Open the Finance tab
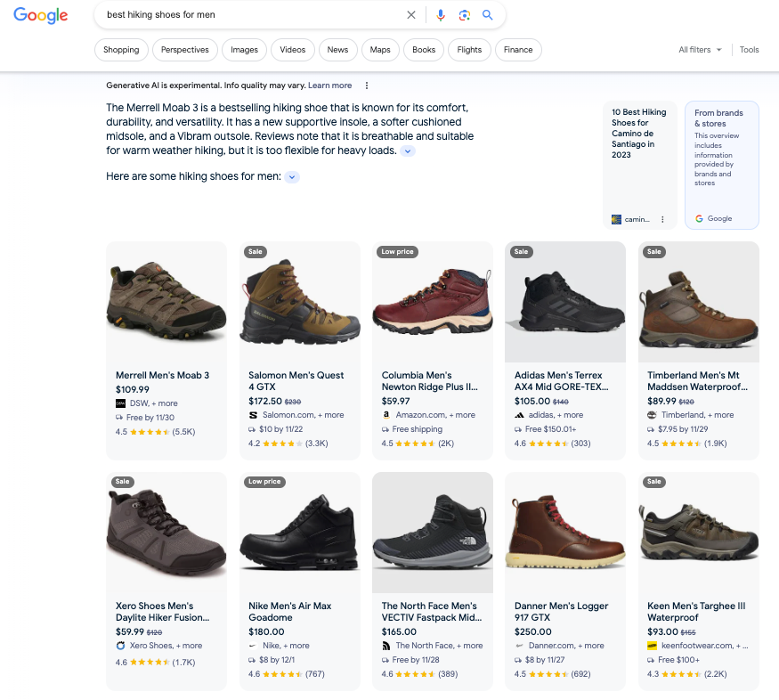Viewport: 779px width, 700px height. pyautogui.click(x=518, y=50)
